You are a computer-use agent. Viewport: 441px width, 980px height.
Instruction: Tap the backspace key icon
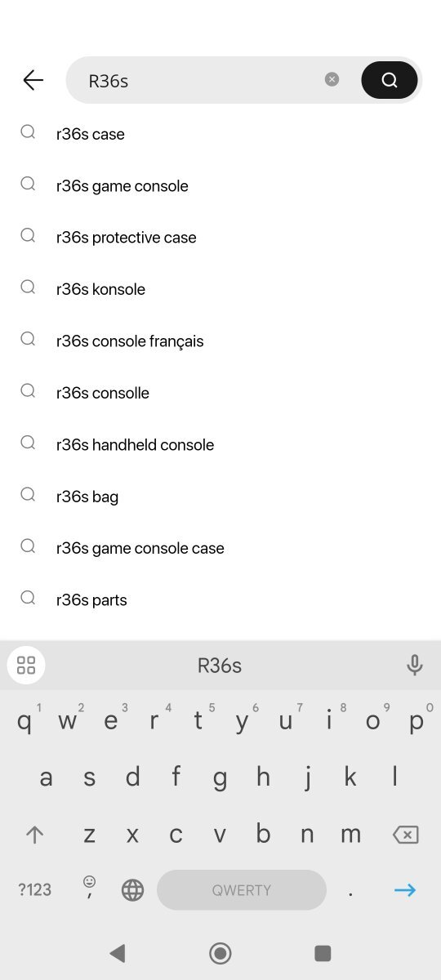tap(405, 835)
